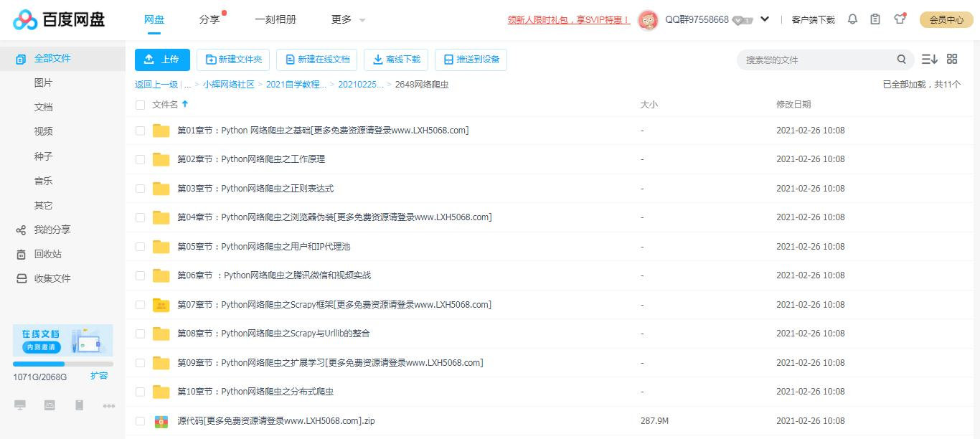Viewport: 980px width, 439px height.
Task: Check the box for 第08章节 folder
Action: click(140, 334)
